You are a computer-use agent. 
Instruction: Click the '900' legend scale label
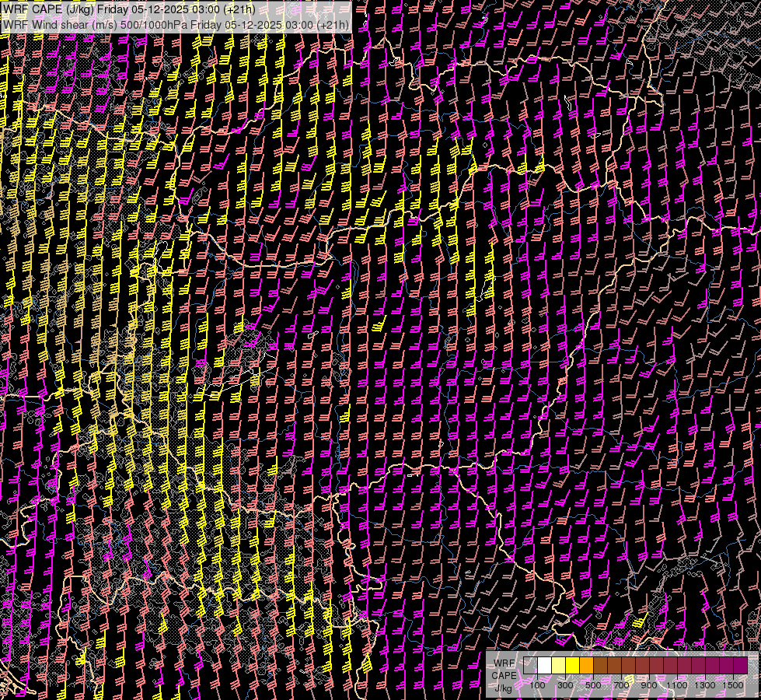(x=649, y=685)
